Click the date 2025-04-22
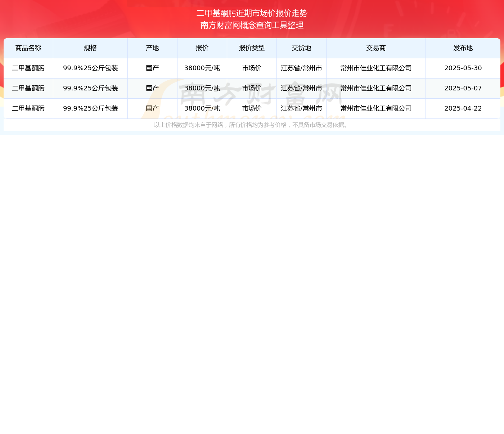Viewport: 504px width, 434px height. tap(463, 108)
